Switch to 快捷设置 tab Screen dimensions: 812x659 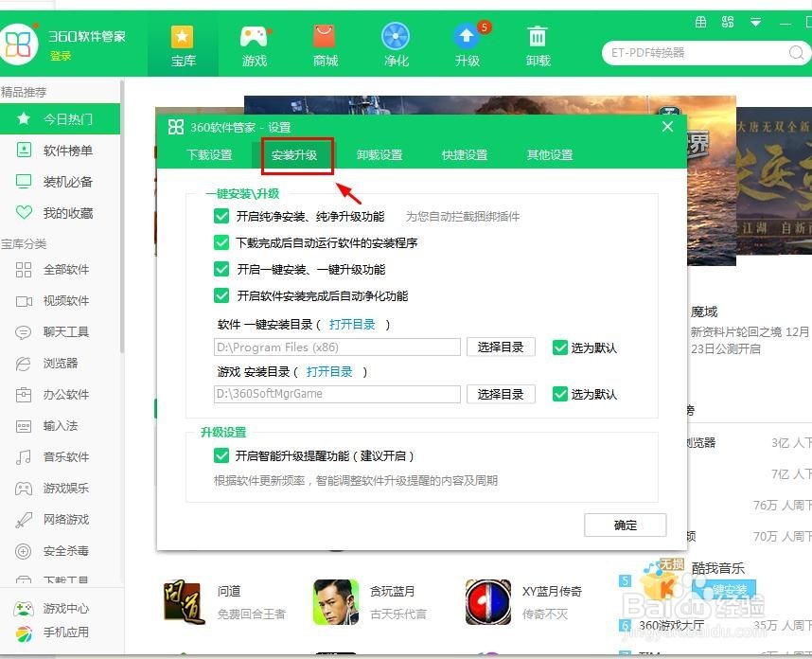click(465, 155)
